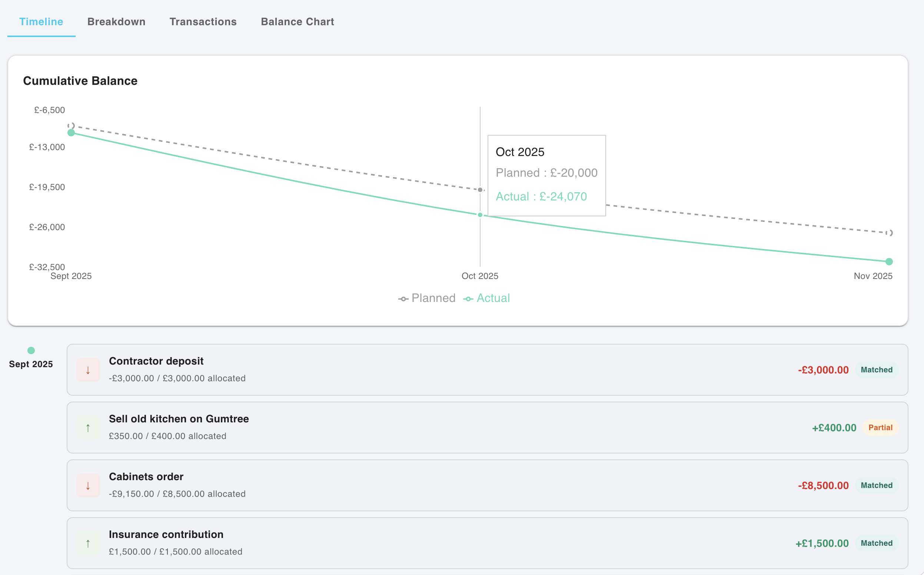
Task: Click the Oct 2025 Planned data point
Action: point(480,190)
